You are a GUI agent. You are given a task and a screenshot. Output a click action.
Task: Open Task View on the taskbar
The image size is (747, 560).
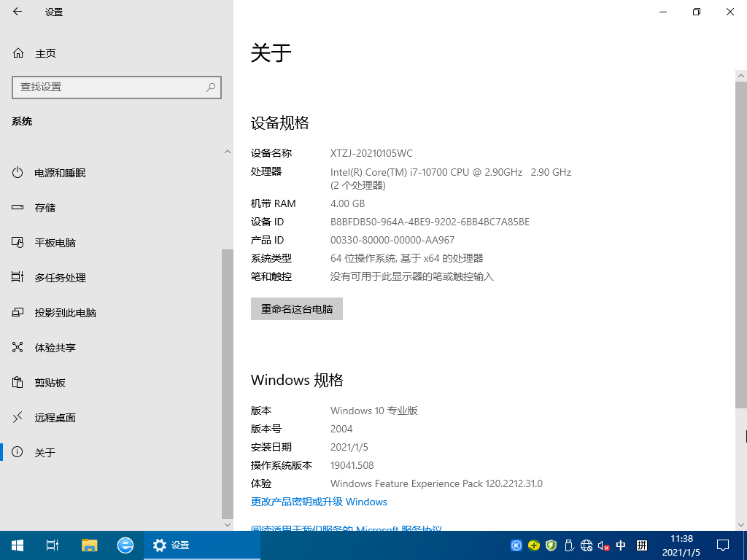53,545
